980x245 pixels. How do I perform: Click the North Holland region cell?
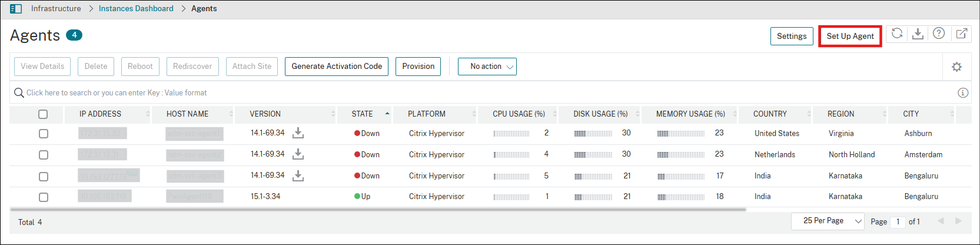852,155
